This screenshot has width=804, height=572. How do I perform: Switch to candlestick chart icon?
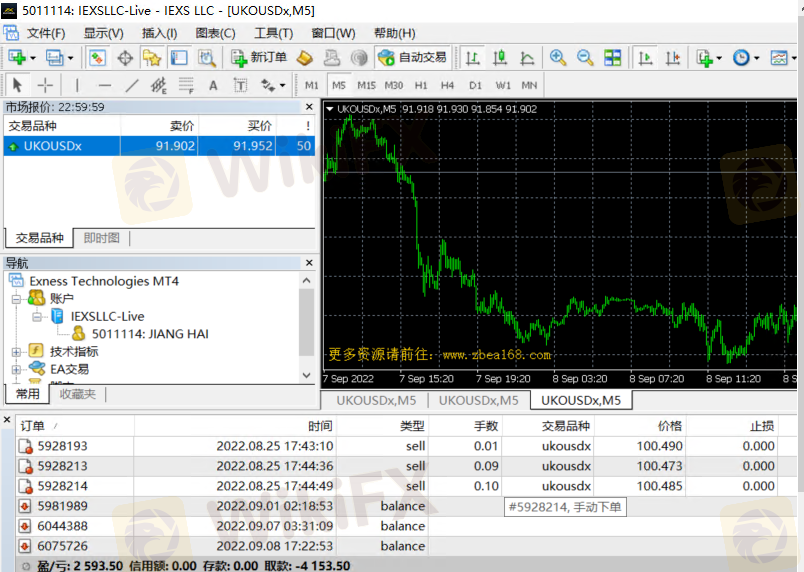click(499, 58)
